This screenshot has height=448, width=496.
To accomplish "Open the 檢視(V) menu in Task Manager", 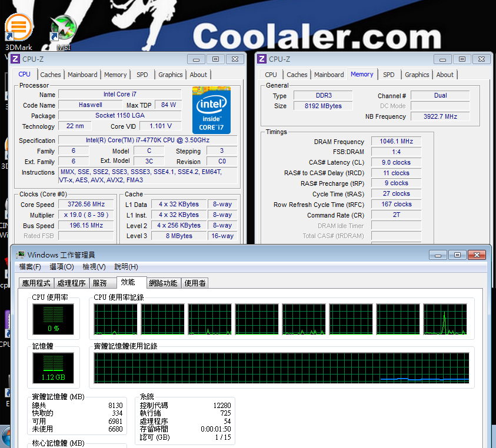I will coord(94,267).
